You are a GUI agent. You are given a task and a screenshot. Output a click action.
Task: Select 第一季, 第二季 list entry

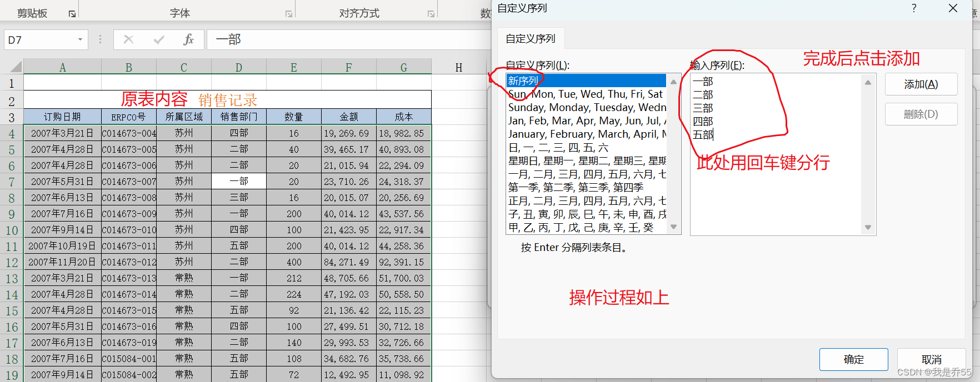pyautogui.click(x=586, y=187)
